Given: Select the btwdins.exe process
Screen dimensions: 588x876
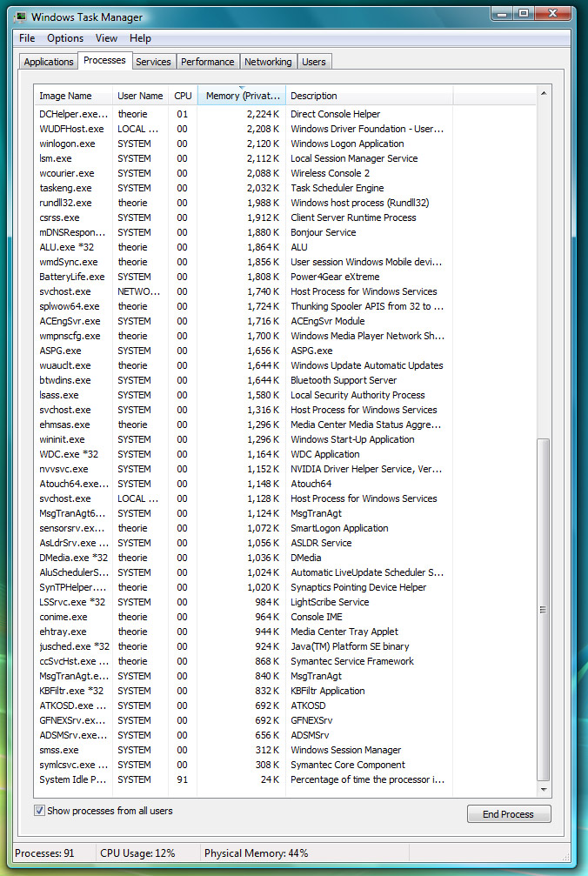Looking at the screenshot, I should tap(244, 380).
